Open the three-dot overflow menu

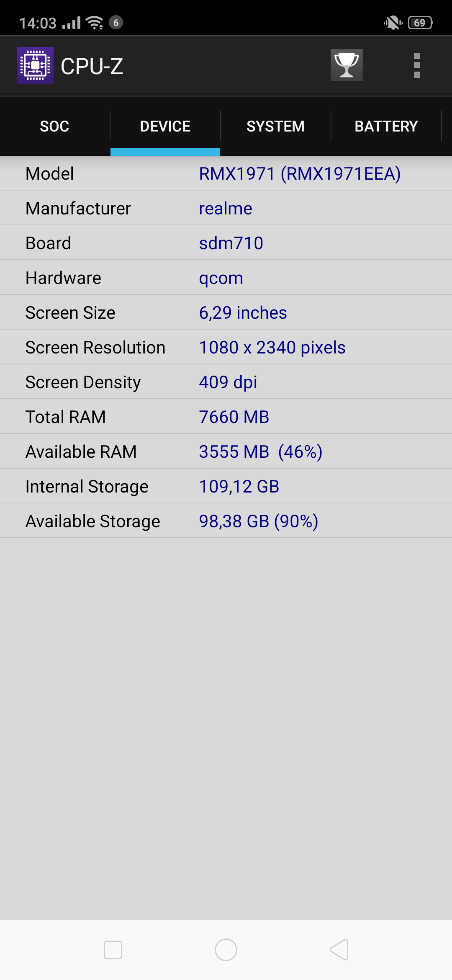pos(416,65)
